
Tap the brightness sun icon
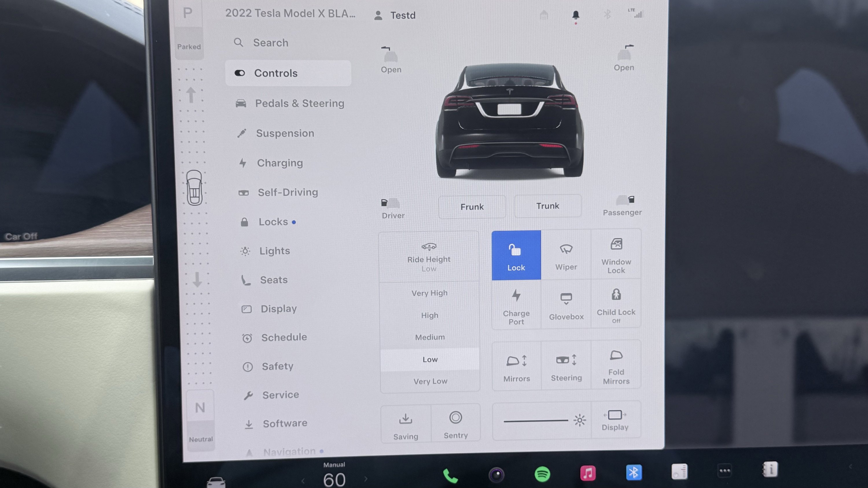click(x=580, y=420)
